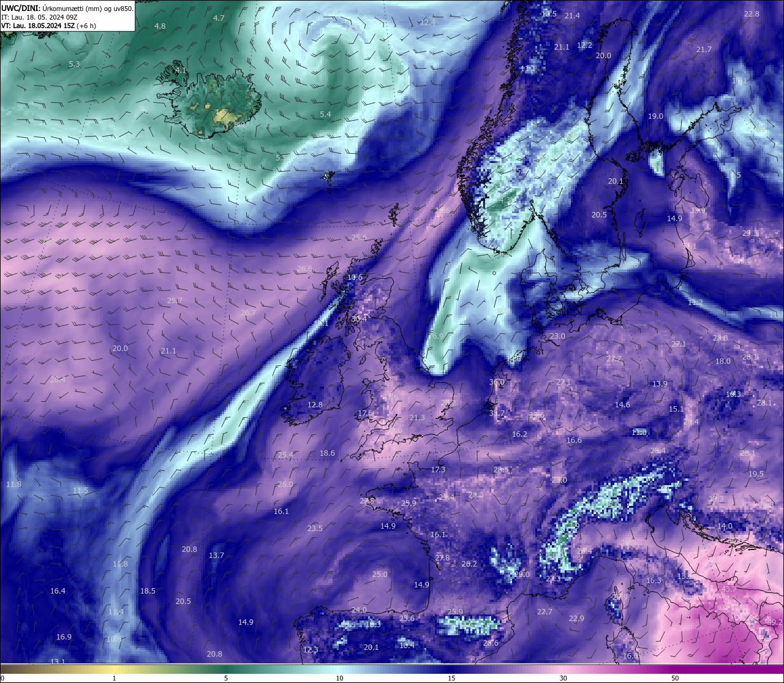Click the 29.3 value near the right edge
784x683 pixels.
[x=750, y=233]
